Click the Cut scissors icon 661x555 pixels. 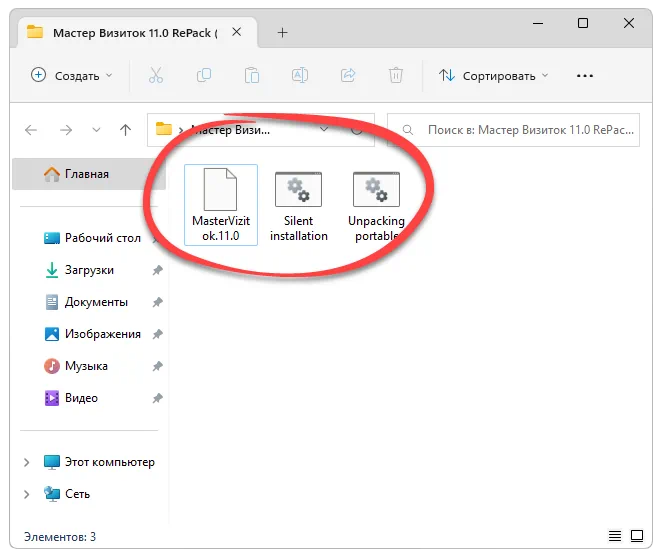pos(156,75)
